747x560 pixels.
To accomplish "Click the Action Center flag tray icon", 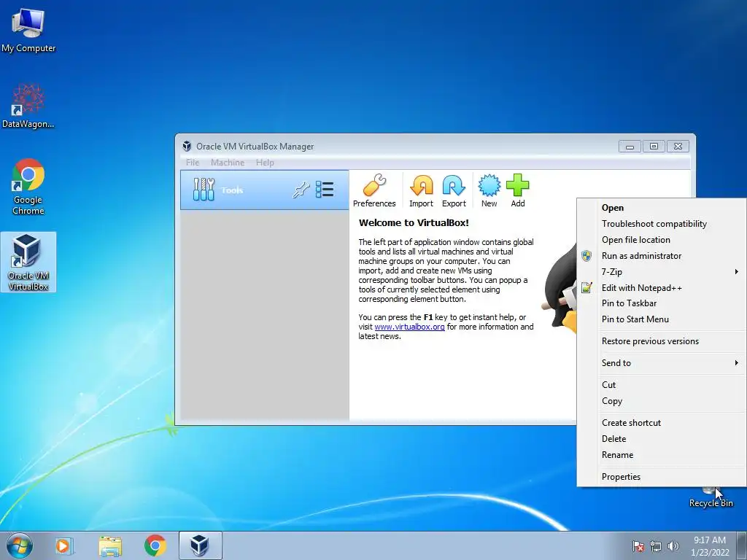I will [638, 546].
